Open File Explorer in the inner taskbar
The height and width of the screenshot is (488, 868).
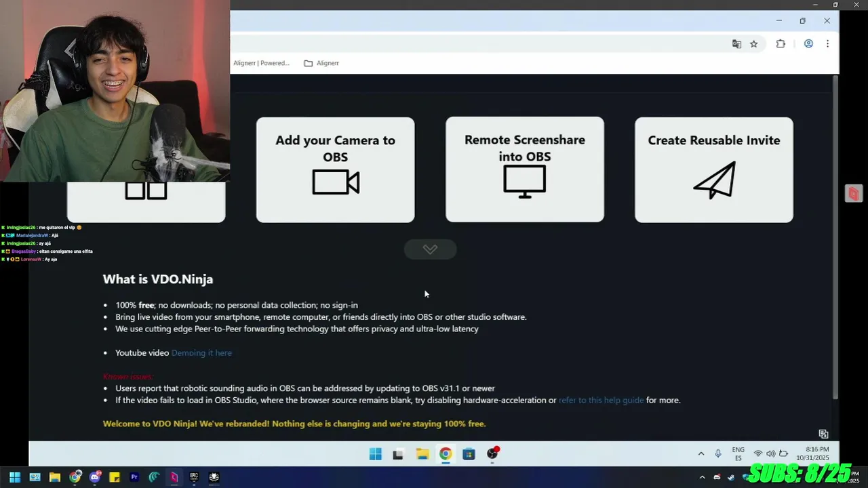point(422,454)
